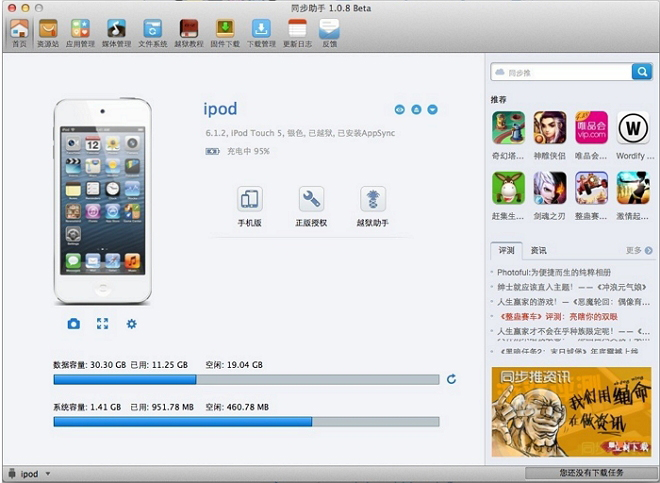Image resolution: width=660 pixels, height=483 pixels.
Task: Open the Photoful review article
Action: pos(554,272)
